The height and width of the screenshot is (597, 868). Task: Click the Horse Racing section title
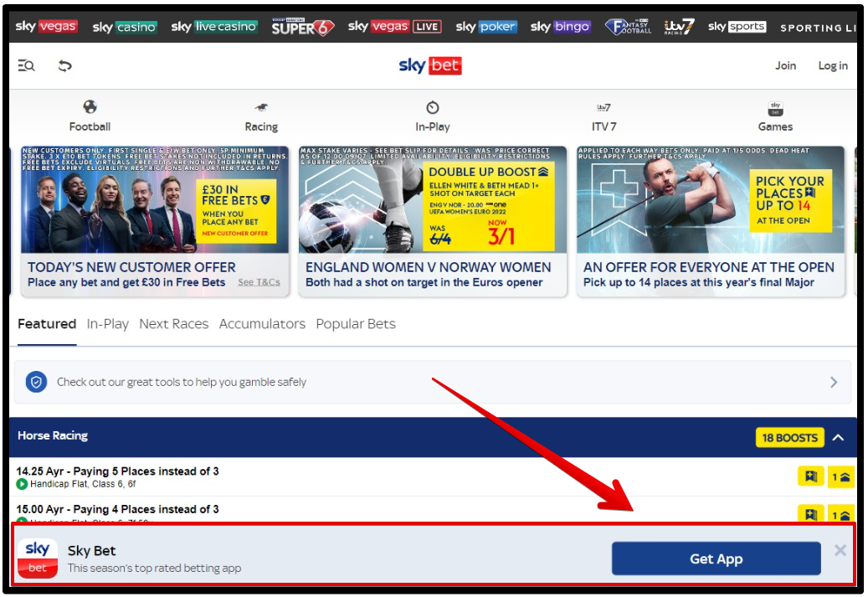[x=53, y=435]
